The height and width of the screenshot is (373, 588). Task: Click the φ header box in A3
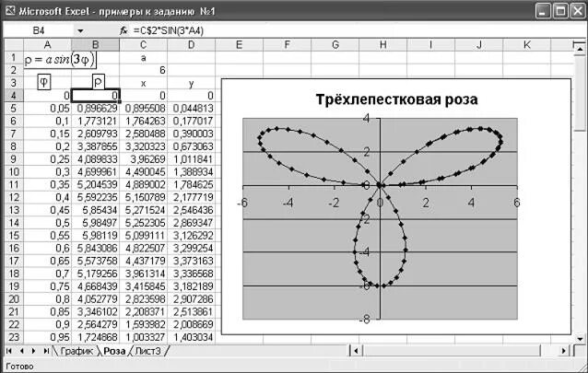[44, 82]
